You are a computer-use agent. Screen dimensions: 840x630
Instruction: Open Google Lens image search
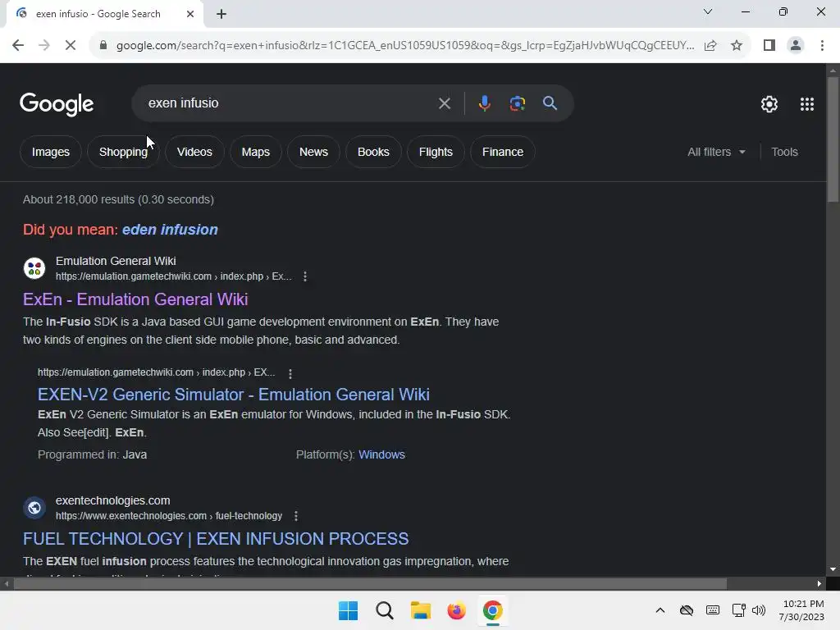click(517, 103)
